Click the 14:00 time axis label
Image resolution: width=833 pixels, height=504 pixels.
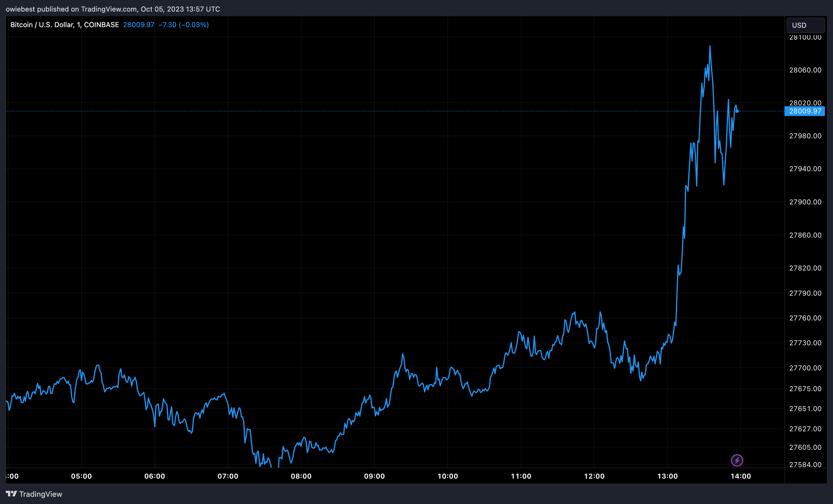741,476
